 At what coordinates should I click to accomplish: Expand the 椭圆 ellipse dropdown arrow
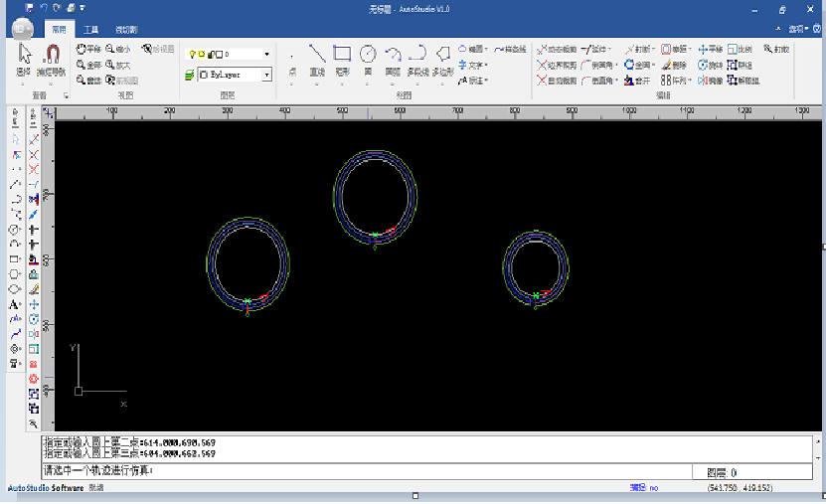click(486, 49)
